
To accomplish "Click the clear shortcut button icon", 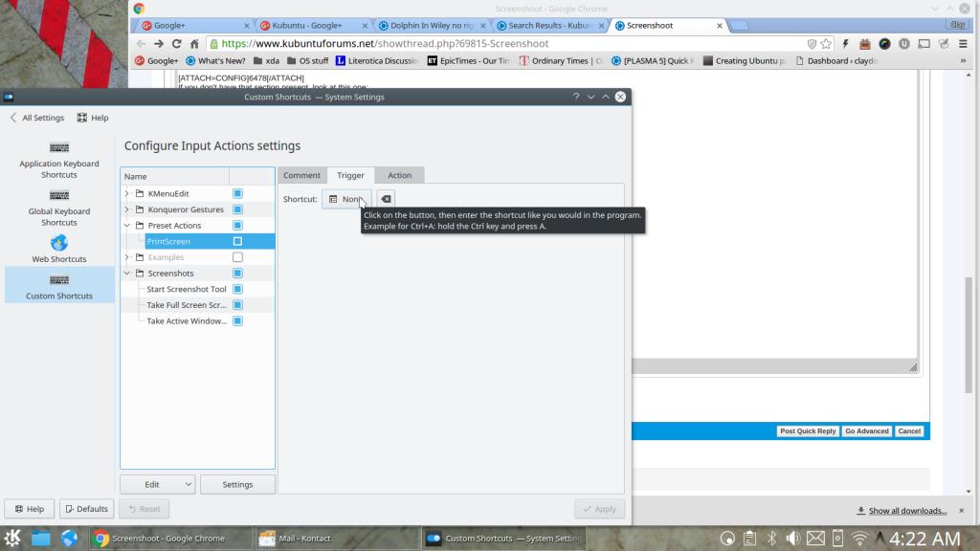I will pos(385,199).
